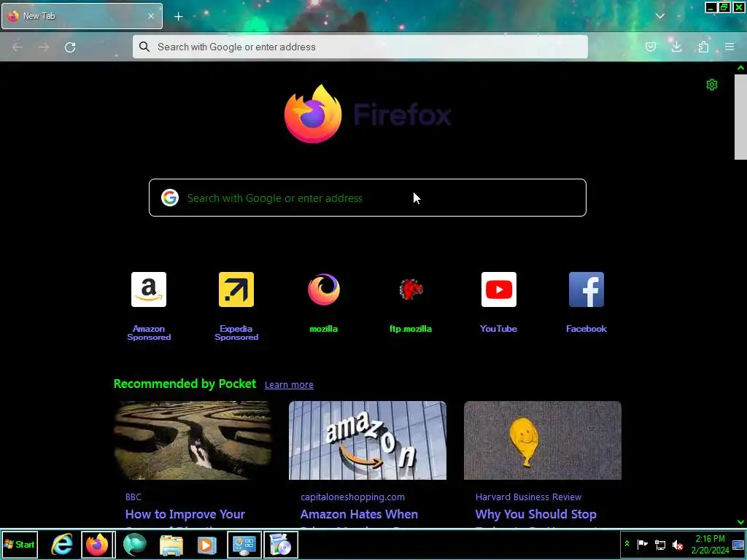Click the vertical scrollbar thumb

pos(740,117)
